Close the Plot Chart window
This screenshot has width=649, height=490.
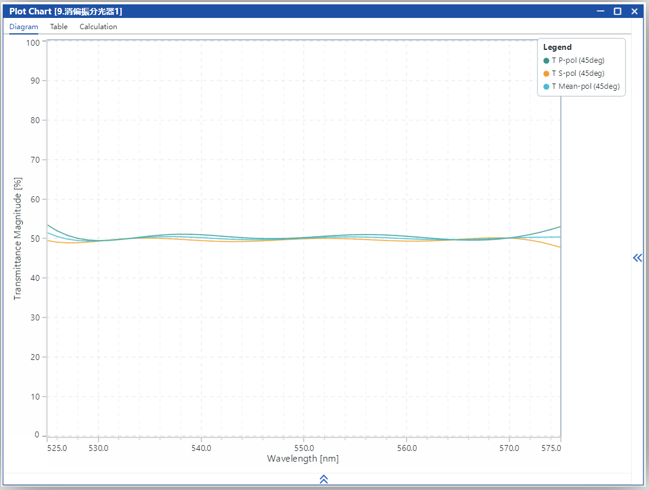(x=635, y=11)
